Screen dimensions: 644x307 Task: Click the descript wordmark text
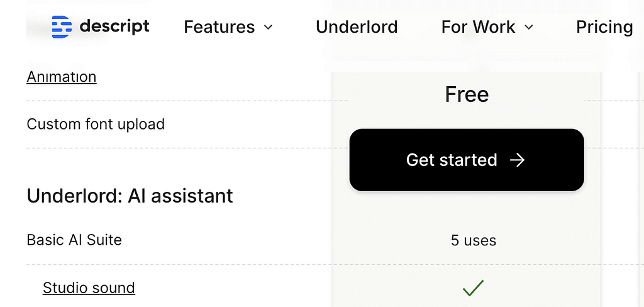coord(114,26)
